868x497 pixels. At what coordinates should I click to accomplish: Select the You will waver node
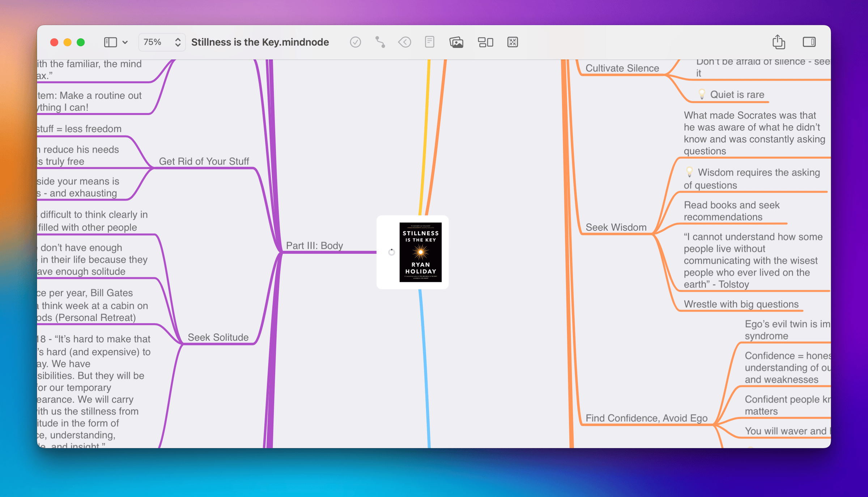click(788, 431)
